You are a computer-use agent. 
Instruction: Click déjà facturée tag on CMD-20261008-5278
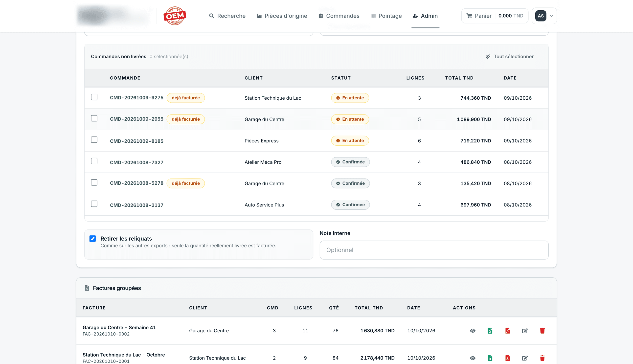[186, 183]
